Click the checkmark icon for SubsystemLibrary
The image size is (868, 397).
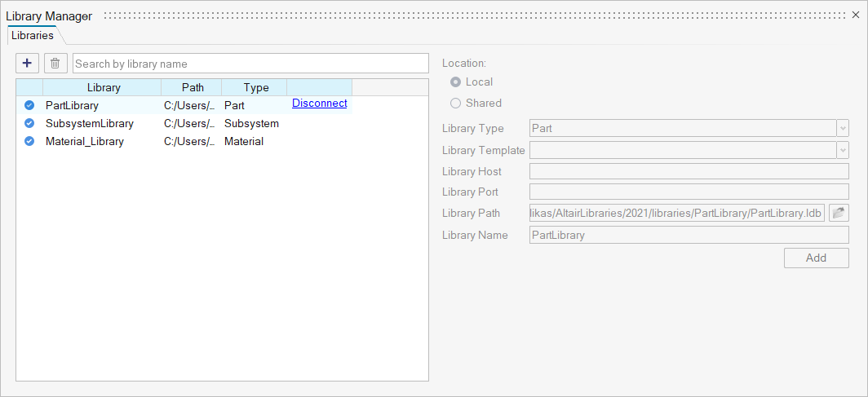[29, 124]
